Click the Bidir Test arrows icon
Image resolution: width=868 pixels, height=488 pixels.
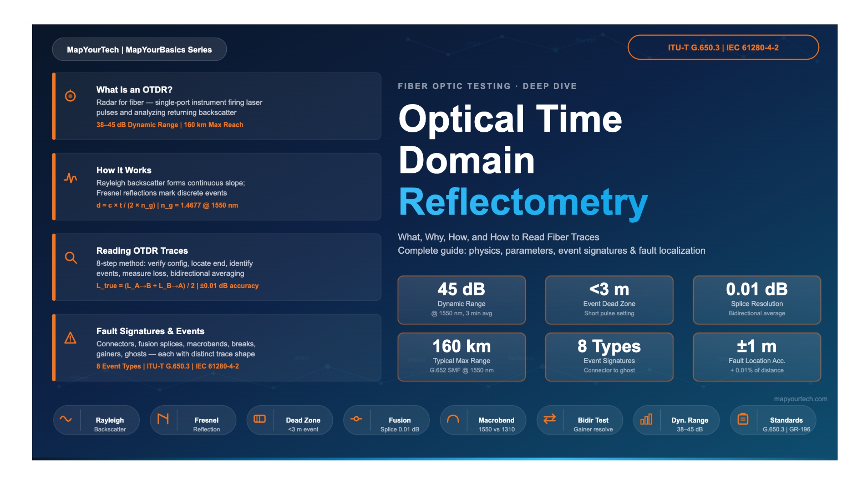[x=550, y=419]
